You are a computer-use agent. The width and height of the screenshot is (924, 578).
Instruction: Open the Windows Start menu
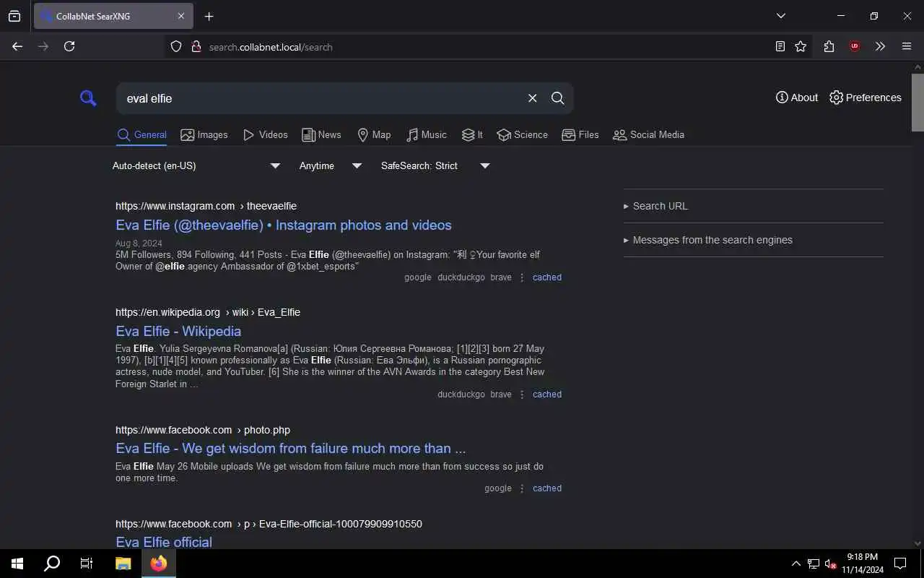tap(17, 564)
